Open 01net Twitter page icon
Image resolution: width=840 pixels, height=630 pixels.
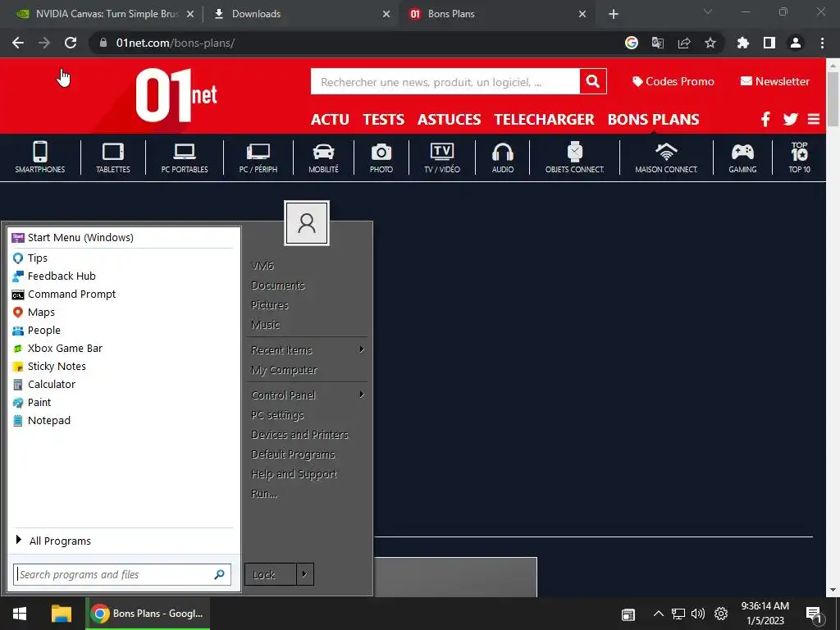click(x=790, y=119)
